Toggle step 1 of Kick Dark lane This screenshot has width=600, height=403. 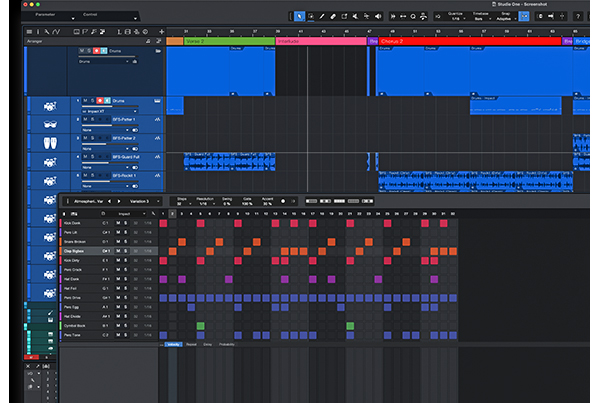point(163,223)
